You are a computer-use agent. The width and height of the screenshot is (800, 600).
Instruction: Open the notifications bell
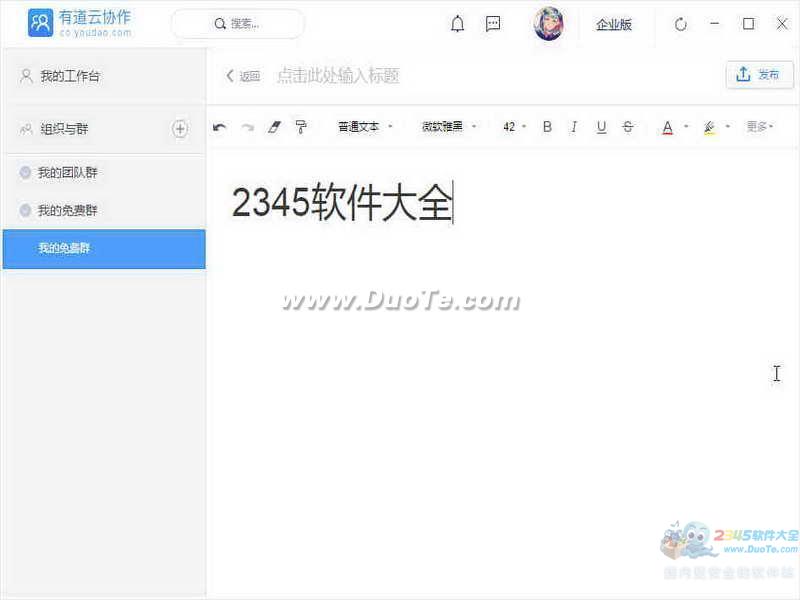[458, 24]
